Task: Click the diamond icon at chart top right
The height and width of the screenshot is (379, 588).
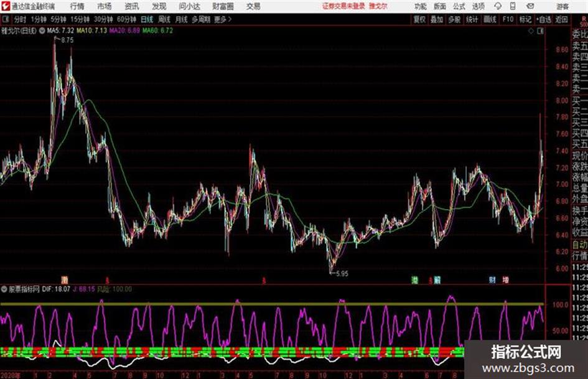Action: 531,31
